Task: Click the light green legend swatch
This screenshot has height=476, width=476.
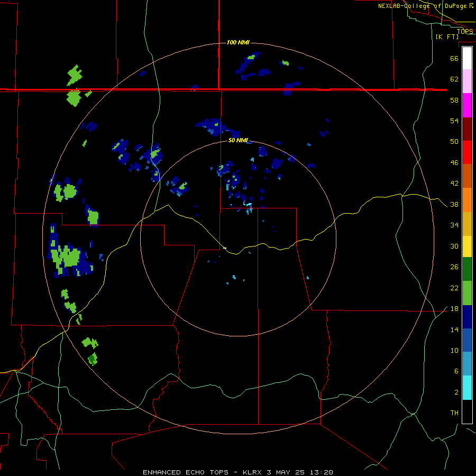Action: (467, 293)
